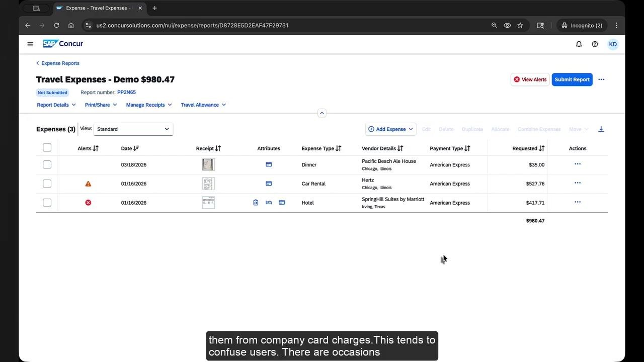This screenshot has width=644, height=362.
Task: Click the browser address bar URL
Action: point(192,25)
